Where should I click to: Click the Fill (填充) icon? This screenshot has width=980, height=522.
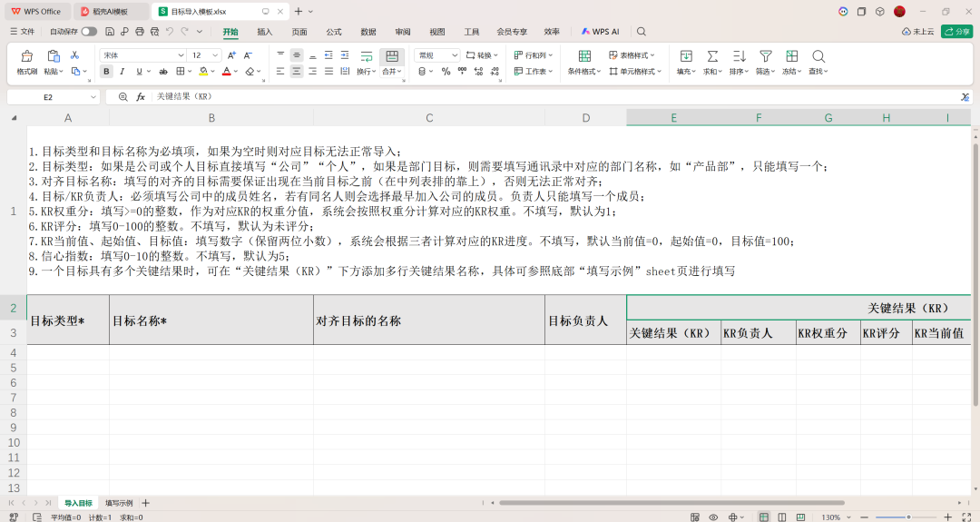coord(686,56)
